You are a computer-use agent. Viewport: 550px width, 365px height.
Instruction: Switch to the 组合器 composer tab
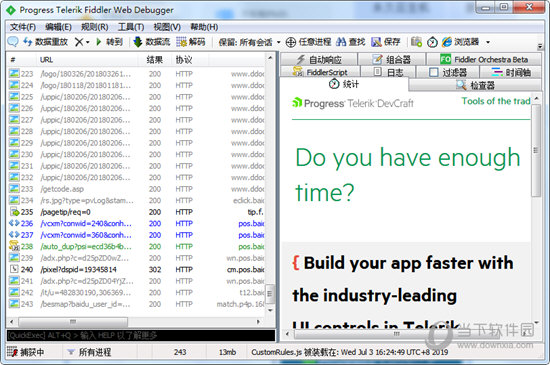[391, 59]
